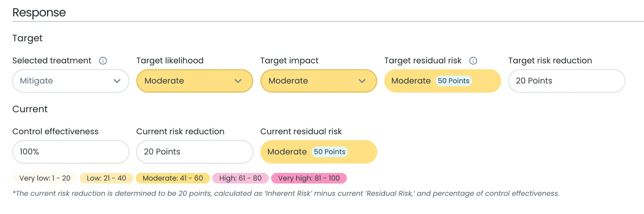
Task: Select the Very high: 81 - 100 legend chip
Action: (309, 178)
